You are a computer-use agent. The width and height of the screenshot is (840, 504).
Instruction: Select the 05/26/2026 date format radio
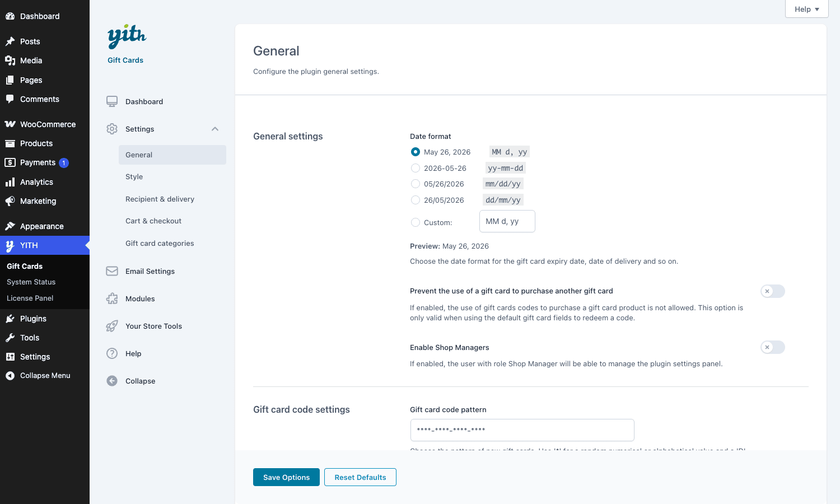(416, 184)
